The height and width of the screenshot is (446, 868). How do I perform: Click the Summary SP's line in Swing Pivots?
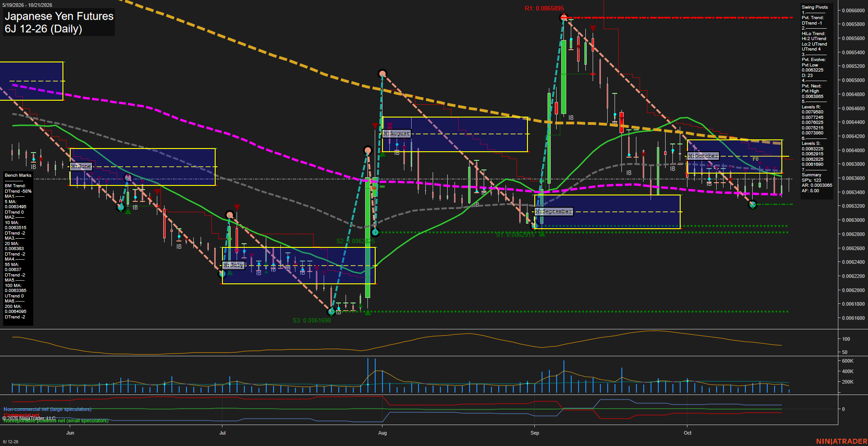(811, 180)
